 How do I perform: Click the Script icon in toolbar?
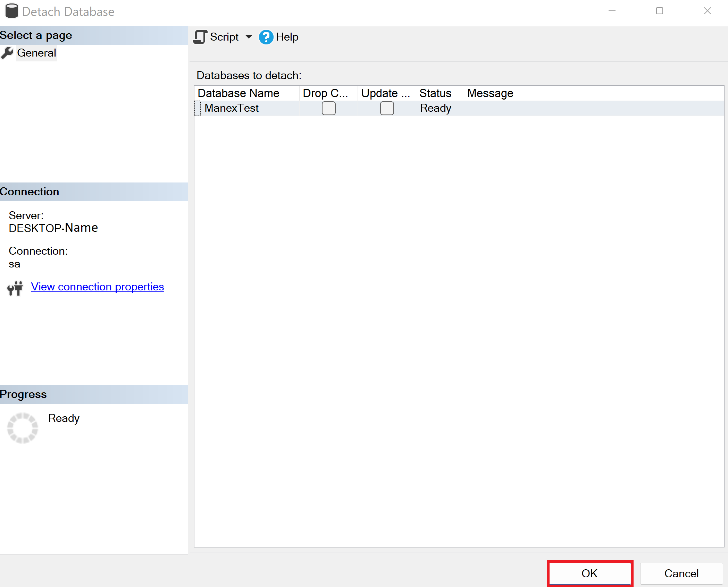coord(200,37)
